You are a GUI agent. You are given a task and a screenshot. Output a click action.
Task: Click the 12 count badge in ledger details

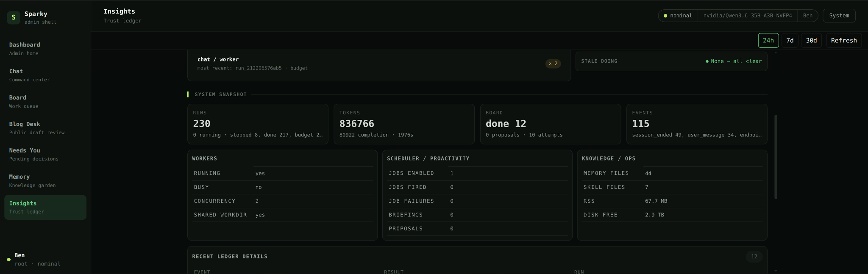(x=754, y=257)
